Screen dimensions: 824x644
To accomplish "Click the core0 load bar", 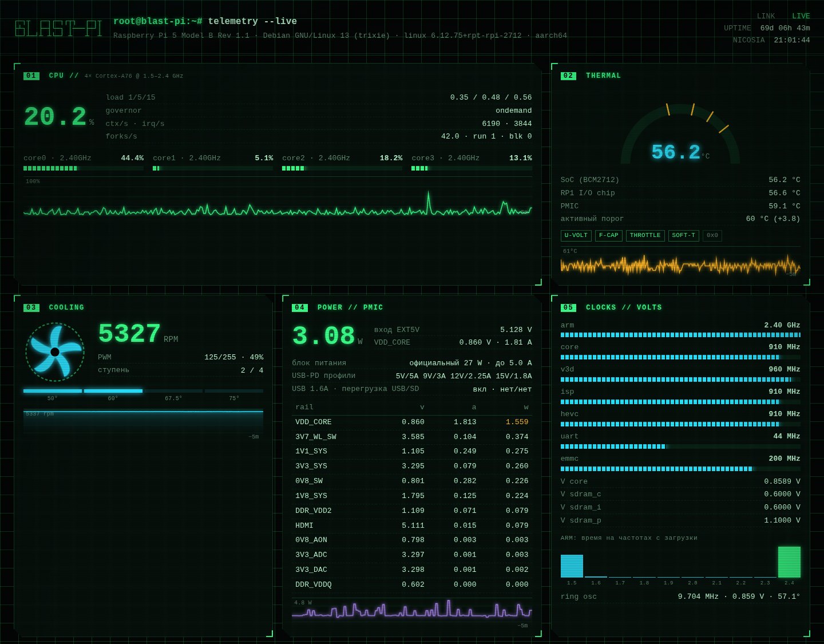I will pos(84,168).
